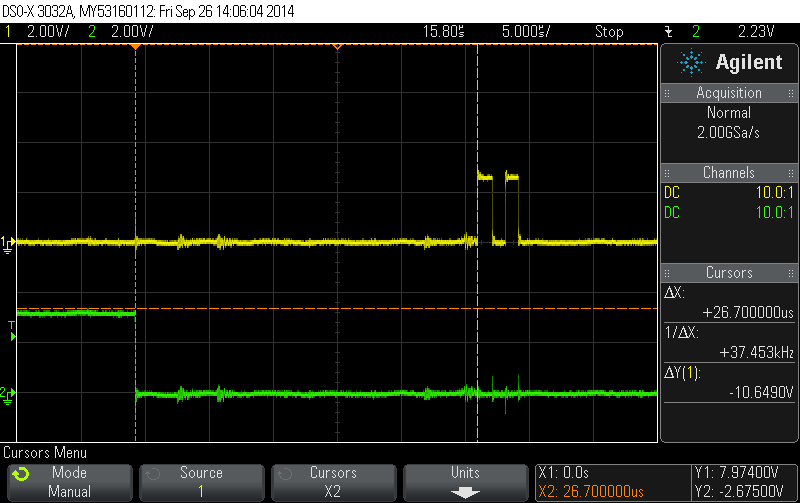Image resolution: width=800 pixels, height=503 pixels.
Task: Click the falling edge trigger icon
Action: (x=669, y=32)
